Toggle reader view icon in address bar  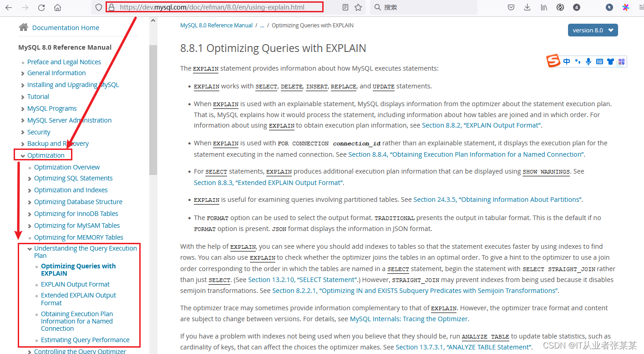[345, 7]
